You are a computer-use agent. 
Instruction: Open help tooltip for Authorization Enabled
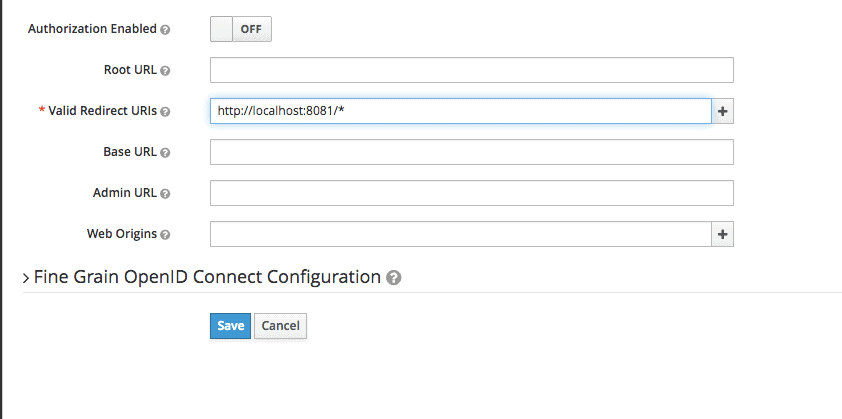click(x=165, y=30)
